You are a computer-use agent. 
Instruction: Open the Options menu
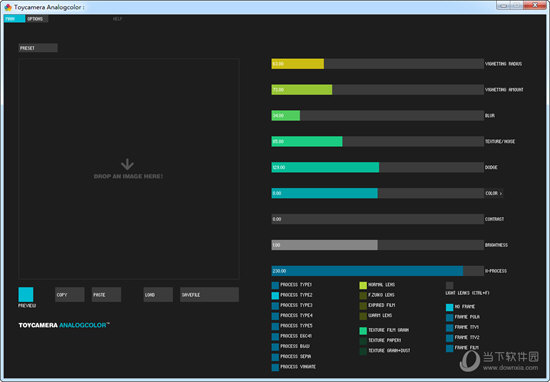click(x=36, y=19)
